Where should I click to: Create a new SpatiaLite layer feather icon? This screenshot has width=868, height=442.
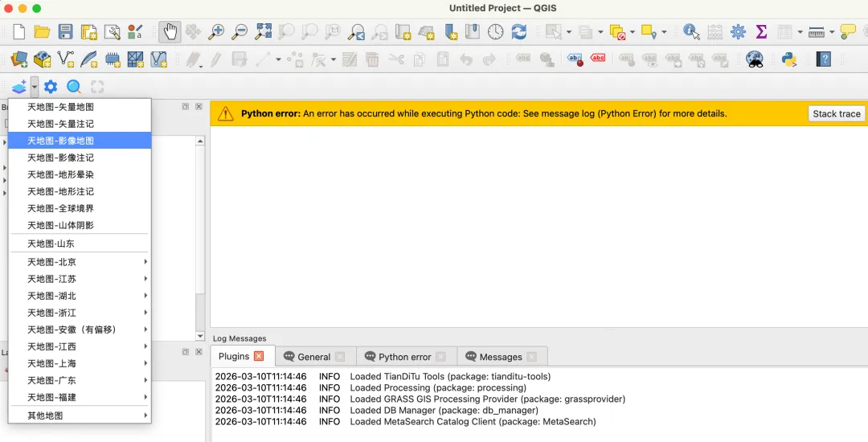88,59
